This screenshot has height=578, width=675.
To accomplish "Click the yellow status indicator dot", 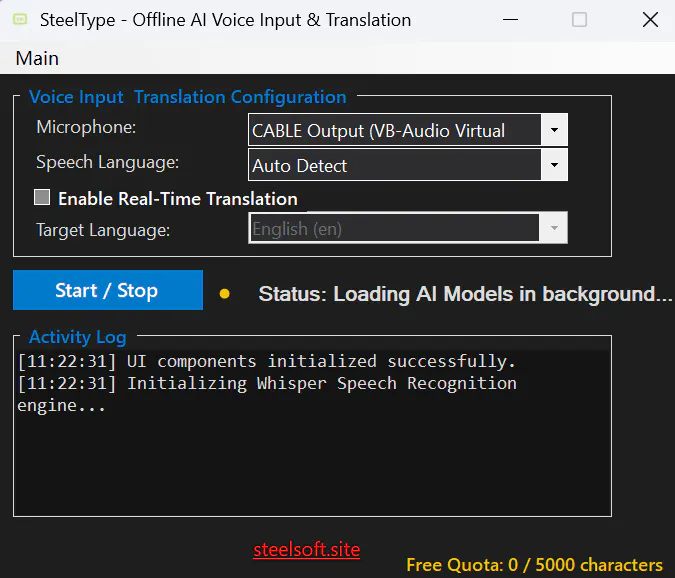I will pos(224,294).
